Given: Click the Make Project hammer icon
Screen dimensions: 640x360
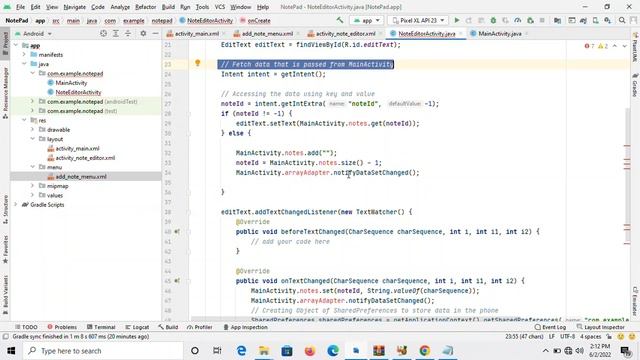Looking at the screenshot, I should click(x=340, y=20).
